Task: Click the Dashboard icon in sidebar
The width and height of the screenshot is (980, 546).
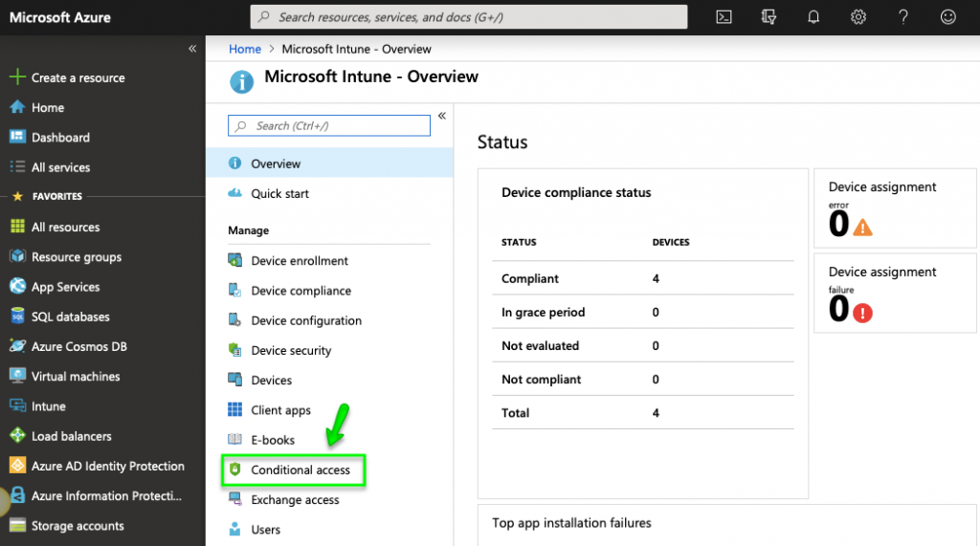Action: click(17, 136)
